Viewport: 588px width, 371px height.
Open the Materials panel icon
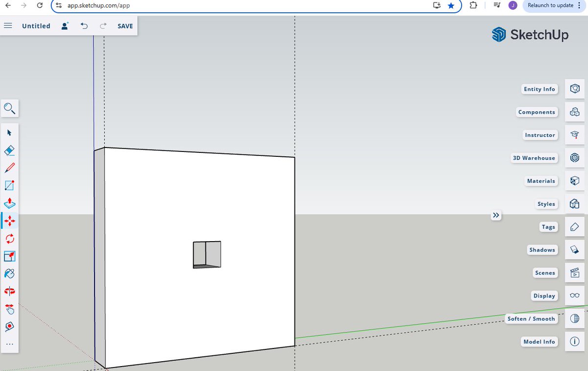click(x=575, y=181)
